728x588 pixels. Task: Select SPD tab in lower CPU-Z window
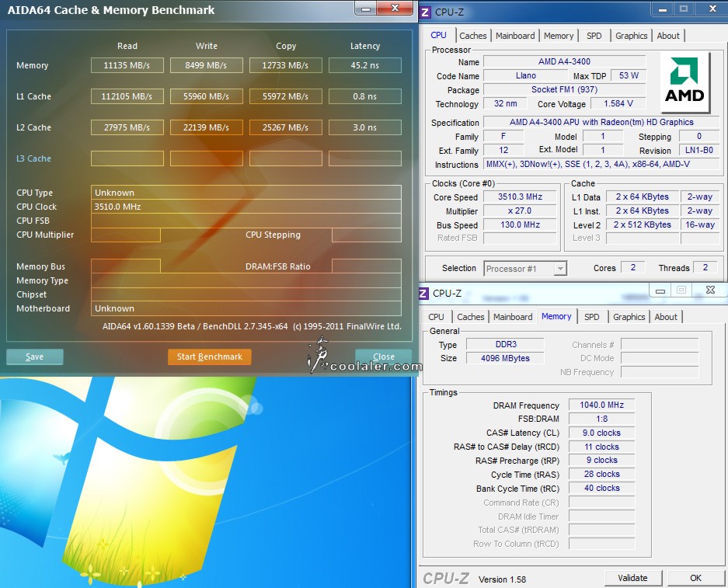[x=591, y=317]
